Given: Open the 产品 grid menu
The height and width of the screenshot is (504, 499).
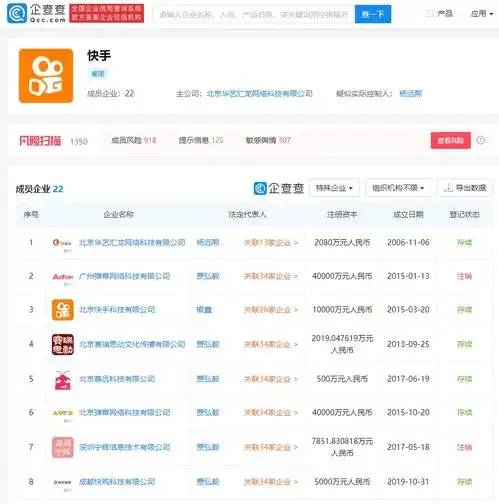Looking at the screenshot, I should [440, 14].
